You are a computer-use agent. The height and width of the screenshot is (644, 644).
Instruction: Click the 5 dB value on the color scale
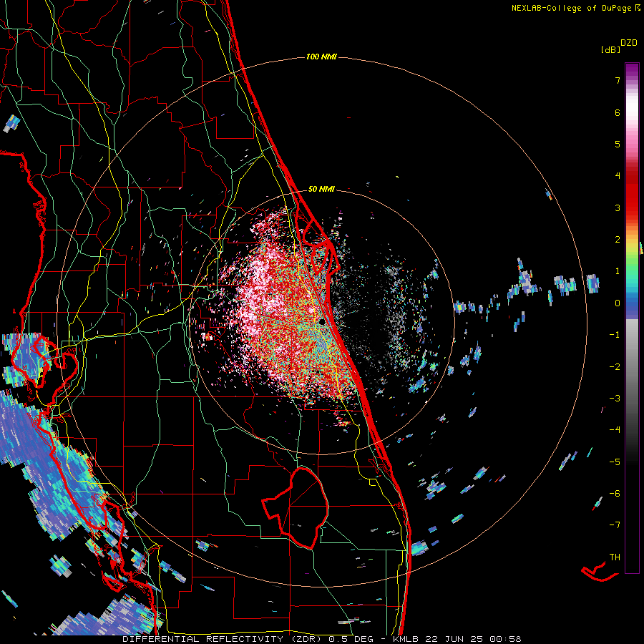[618, 144]
